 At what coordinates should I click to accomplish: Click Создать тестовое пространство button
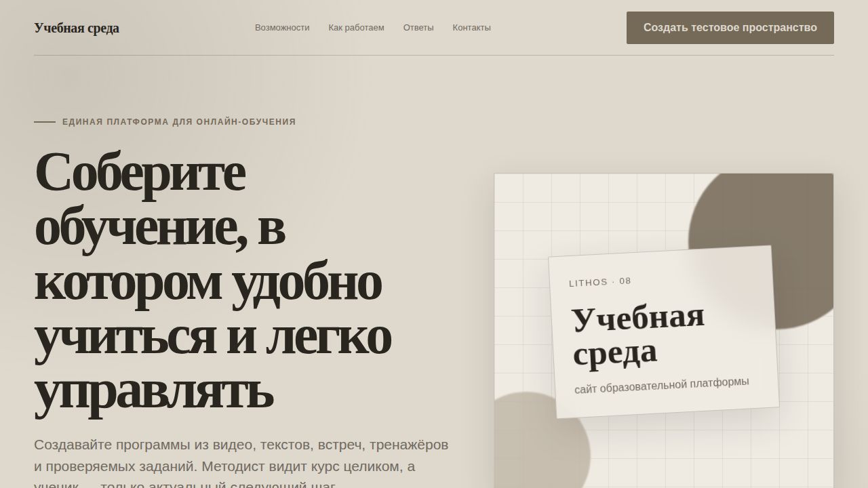[x=730, y=28]
